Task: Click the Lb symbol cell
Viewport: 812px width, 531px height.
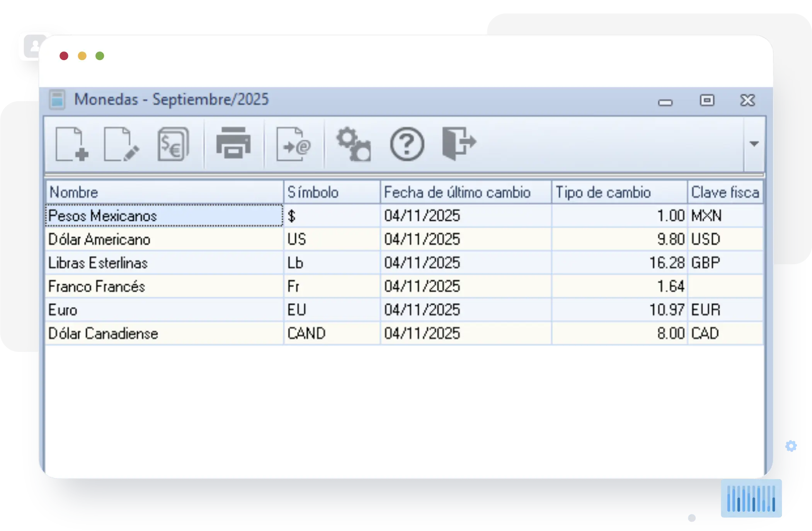Action: 332,263
